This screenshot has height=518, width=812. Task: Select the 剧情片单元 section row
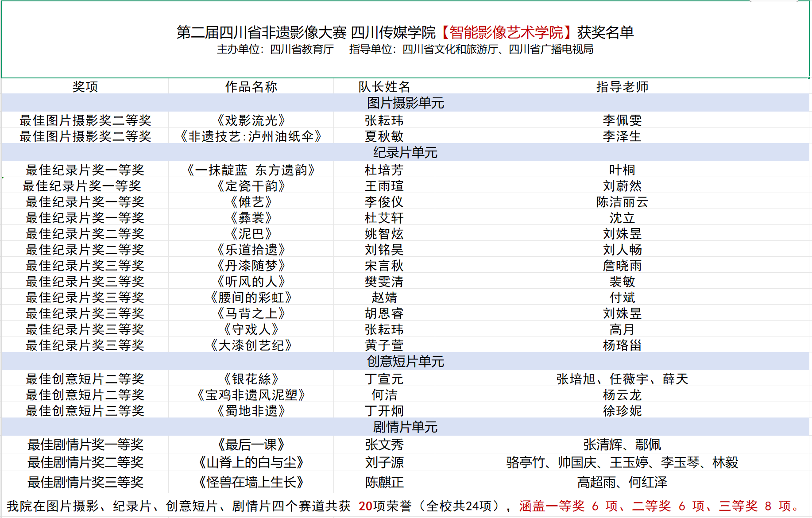405,427
